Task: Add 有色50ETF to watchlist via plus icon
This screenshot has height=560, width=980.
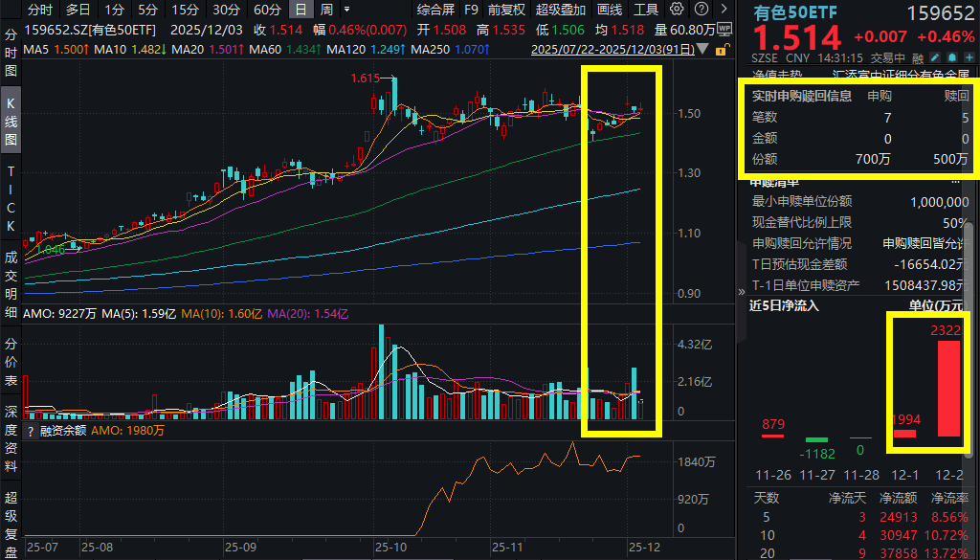Action: tap(969, 57)
